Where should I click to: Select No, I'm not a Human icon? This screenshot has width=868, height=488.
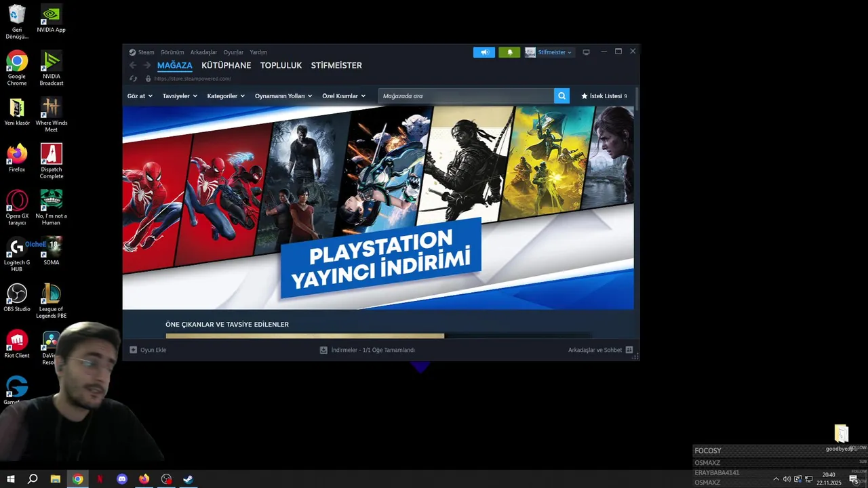51,207
